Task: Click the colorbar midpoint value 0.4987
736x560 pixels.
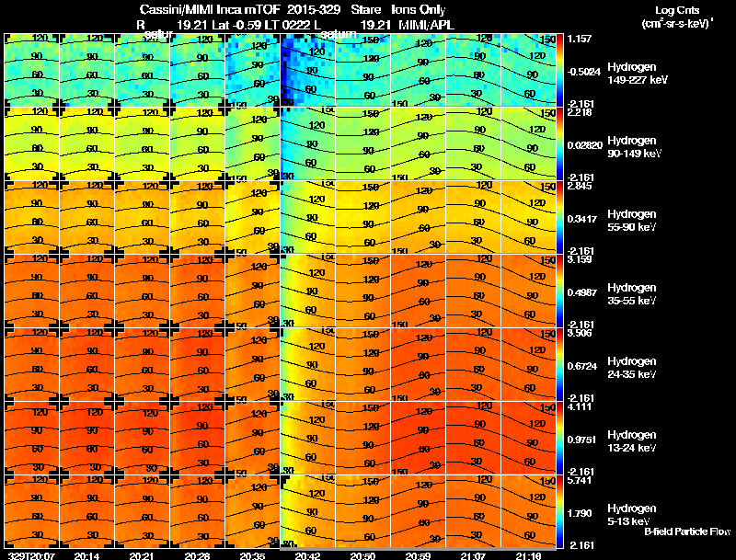Action: click(x=582, y=292)
